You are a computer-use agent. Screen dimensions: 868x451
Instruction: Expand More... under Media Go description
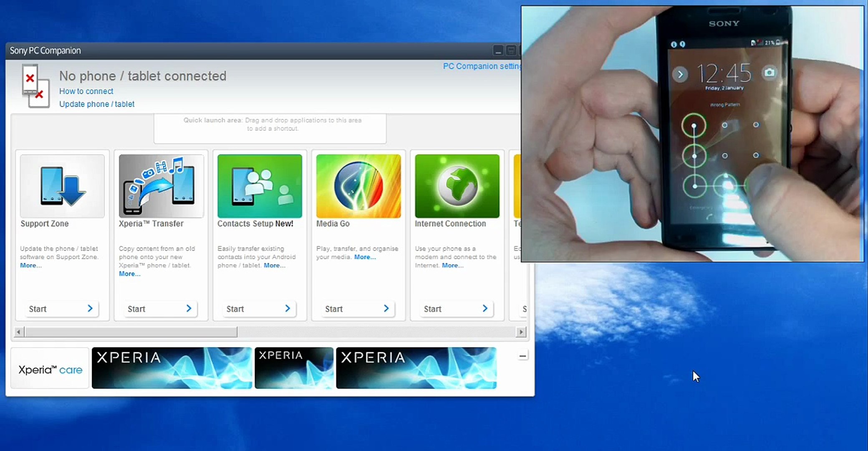(365, 257)
